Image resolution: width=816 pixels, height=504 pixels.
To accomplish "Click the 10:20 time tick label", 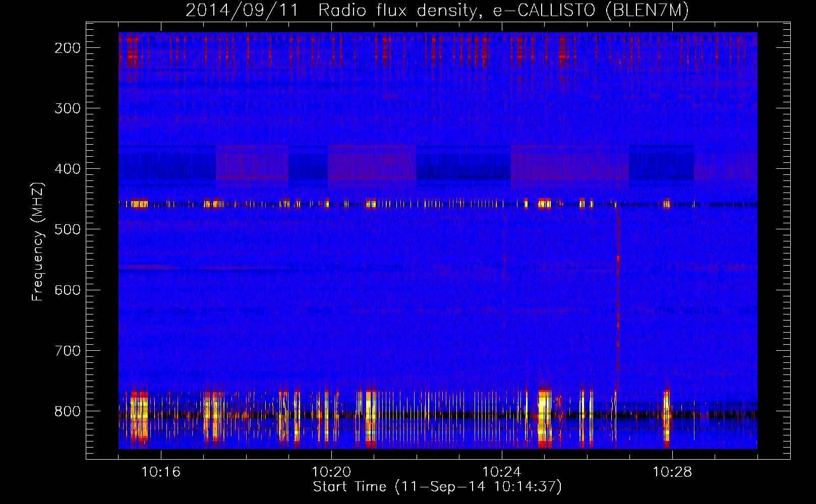I will pos(331,472).
